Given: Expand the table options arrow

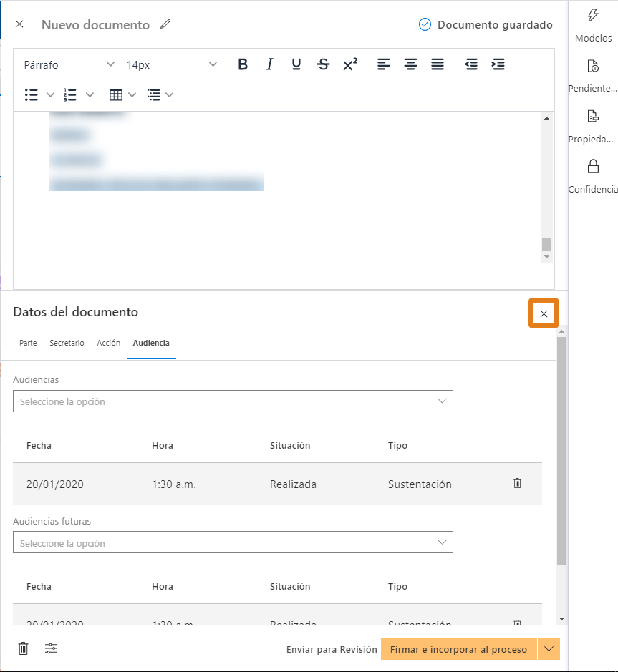Looking at the screenshot, I should [x=132, y=94].
